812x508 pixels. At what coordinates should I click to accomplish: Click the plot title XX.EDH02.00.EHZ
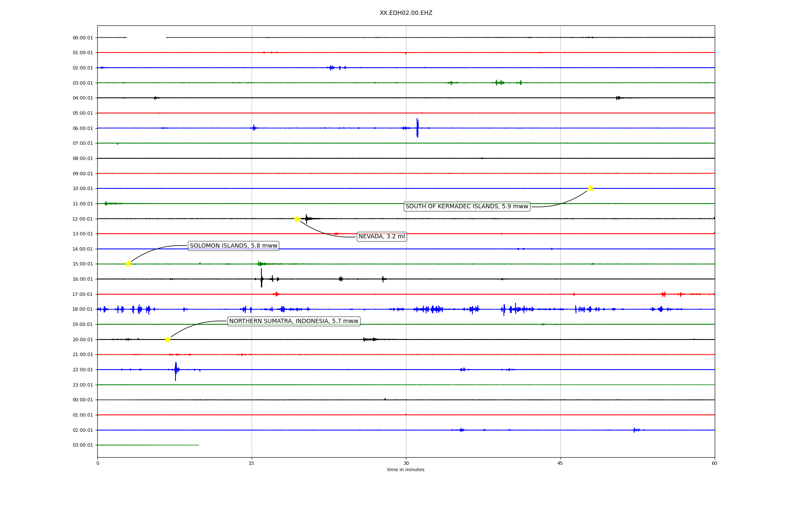click(x=406, y=13)
